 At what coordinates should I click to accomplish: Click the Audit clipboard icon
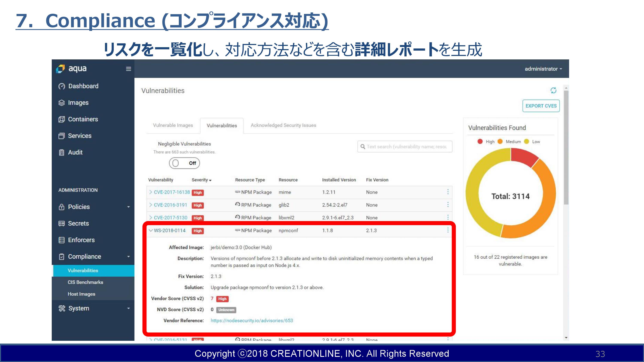(61, 152)
